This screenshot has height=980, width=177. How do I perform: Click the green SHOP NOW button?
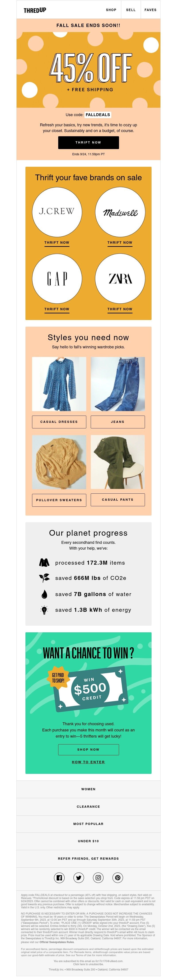88,750
